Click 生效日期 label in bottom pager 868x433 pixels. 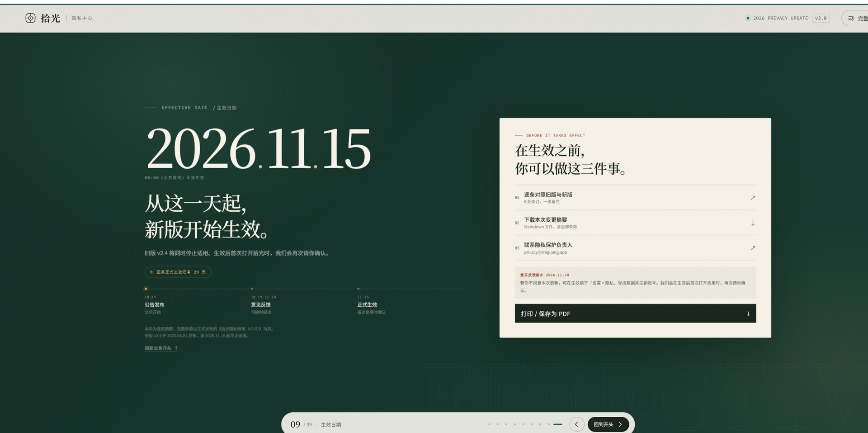331,425
